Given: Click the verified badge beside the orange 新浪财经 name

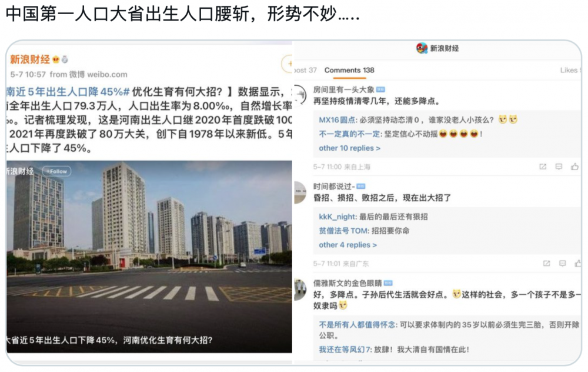Looking at the screenshot, I should (56, 59).
